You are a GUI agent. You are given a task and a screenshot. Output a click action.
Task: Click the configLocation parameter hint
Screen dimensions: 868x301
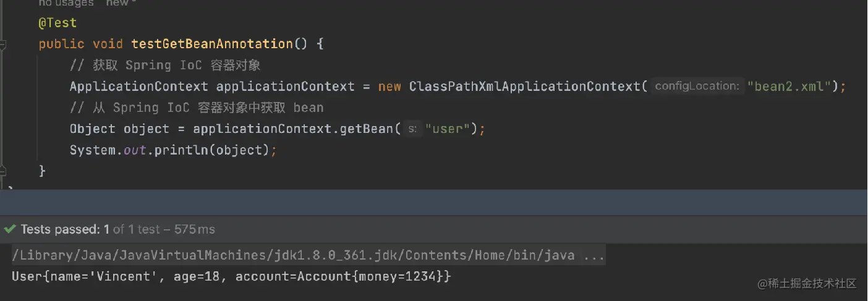697,87
